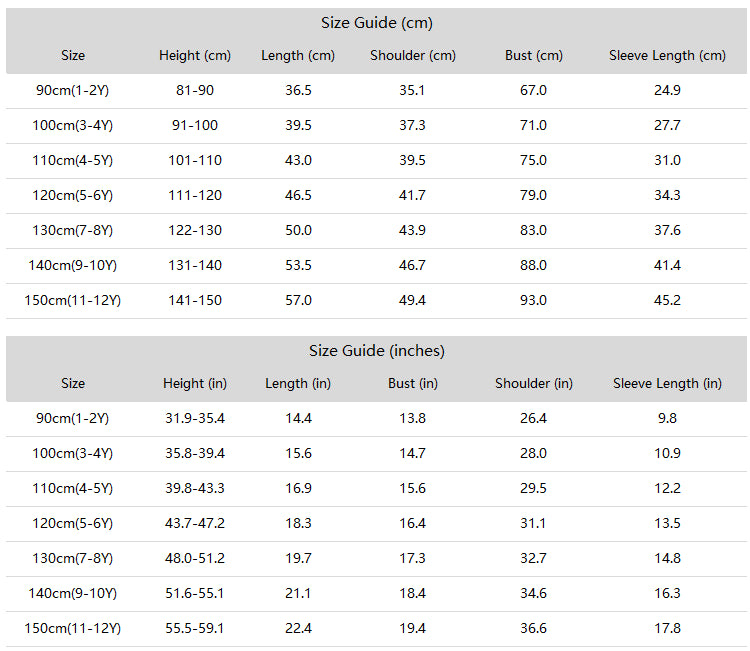Click the shoulder value 37.3
The width and height of the screenshot is (750, 651).
(412, 125)
